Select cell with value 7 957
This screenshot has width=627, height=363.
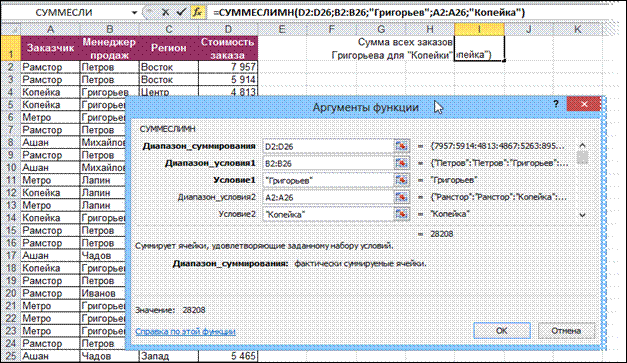(228, 67)
